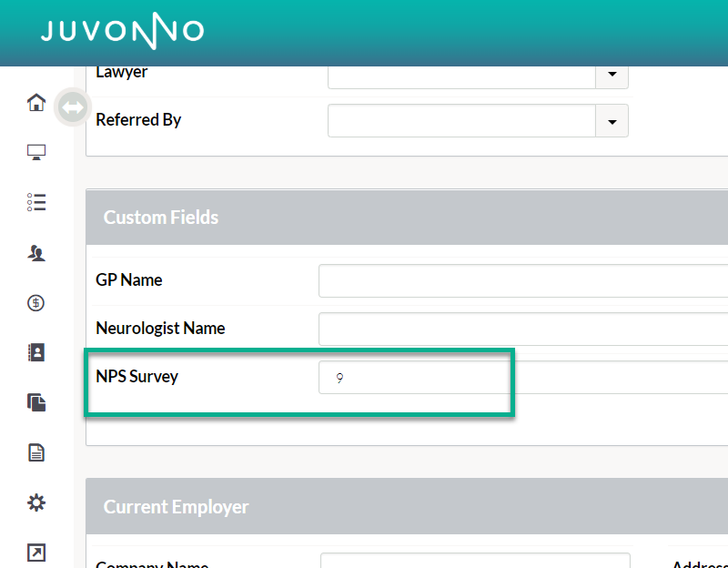Open the document page sidebar icon
The height and width of the screenshot is (568, 728).
36,452
